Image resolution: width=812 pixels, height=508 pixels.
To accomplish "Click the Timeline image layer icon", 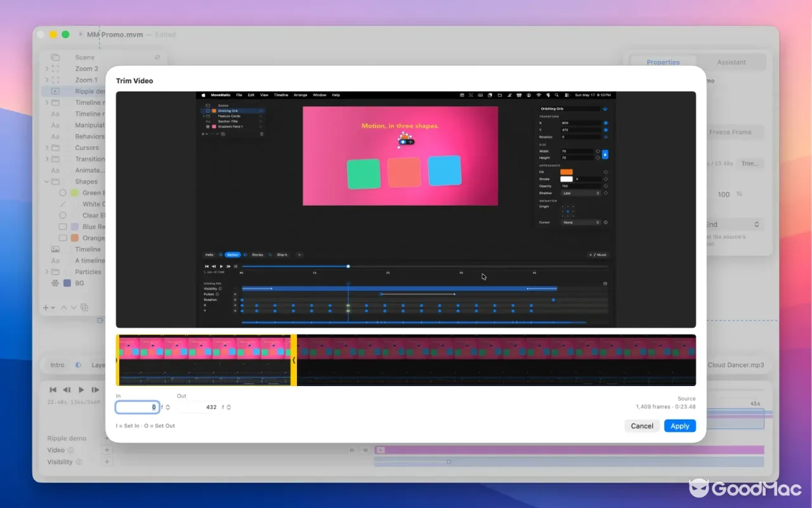I will tap(55, 249).
